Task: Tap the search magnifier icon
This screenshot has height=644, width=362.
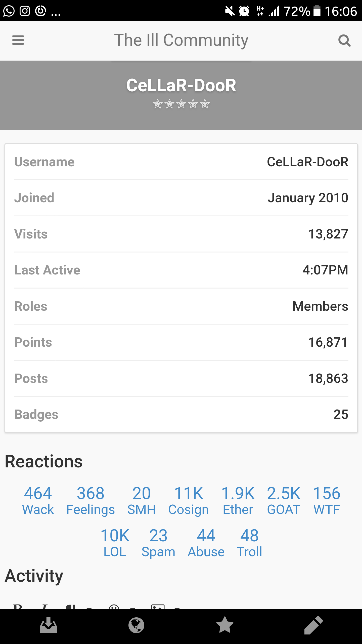Action: (344, 41)
